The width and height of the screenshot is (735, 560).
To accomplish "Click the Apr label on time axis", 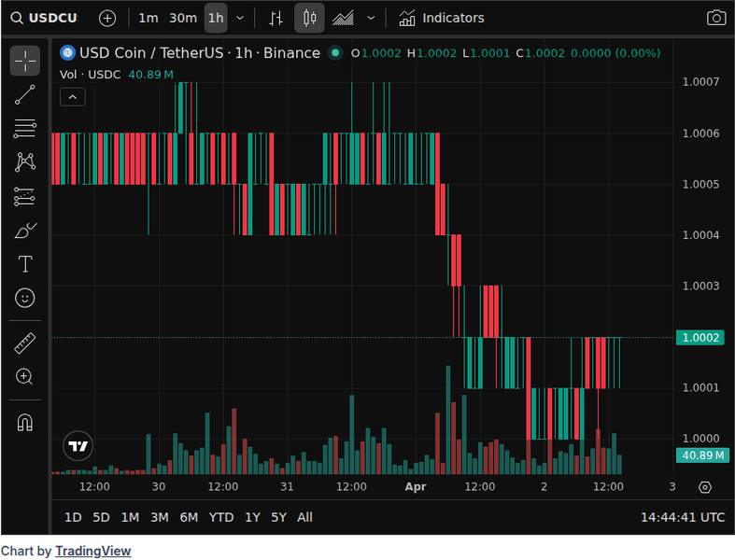I will 416,487.
